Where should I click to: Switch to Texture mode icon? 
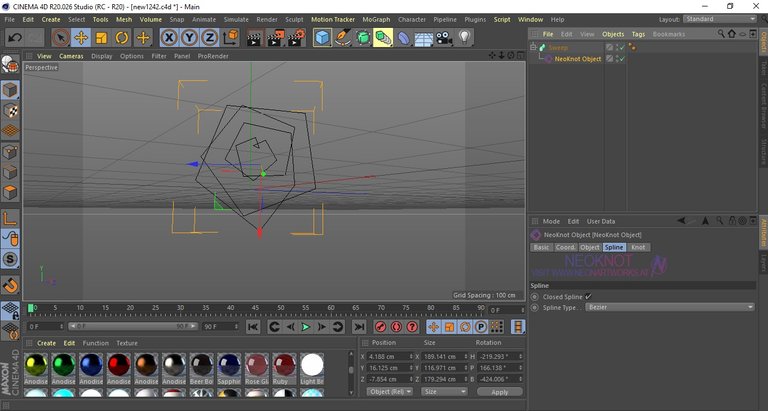(10, 111)
